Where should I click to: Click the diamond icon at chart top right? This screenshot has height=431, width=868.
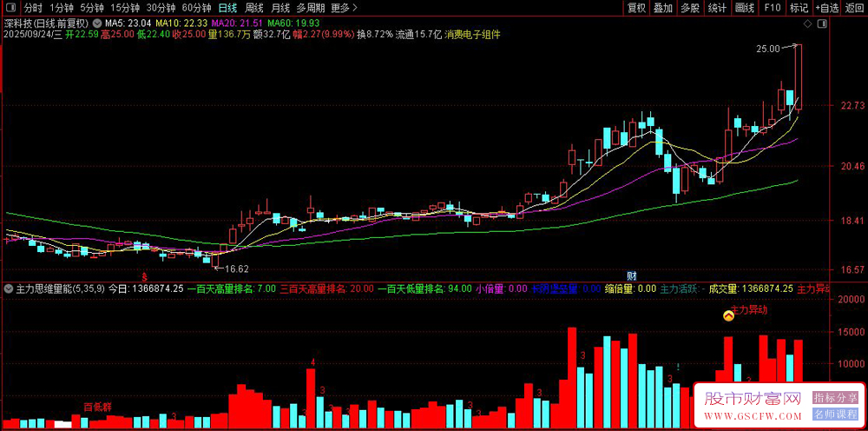[807, 23]
